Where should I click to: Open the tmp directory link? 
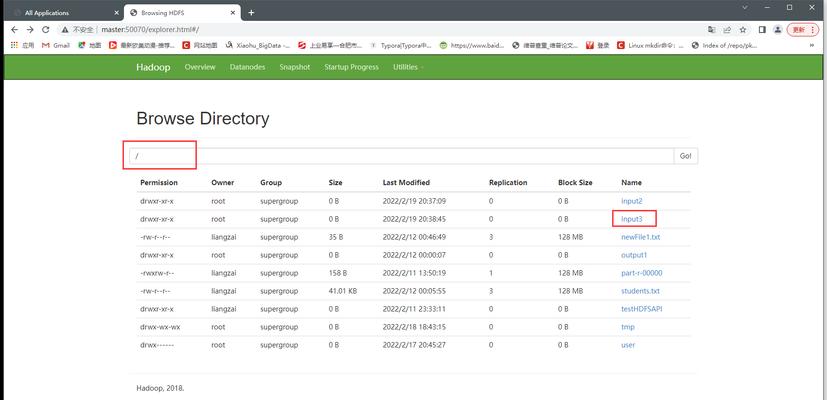[x=628, y=327]
